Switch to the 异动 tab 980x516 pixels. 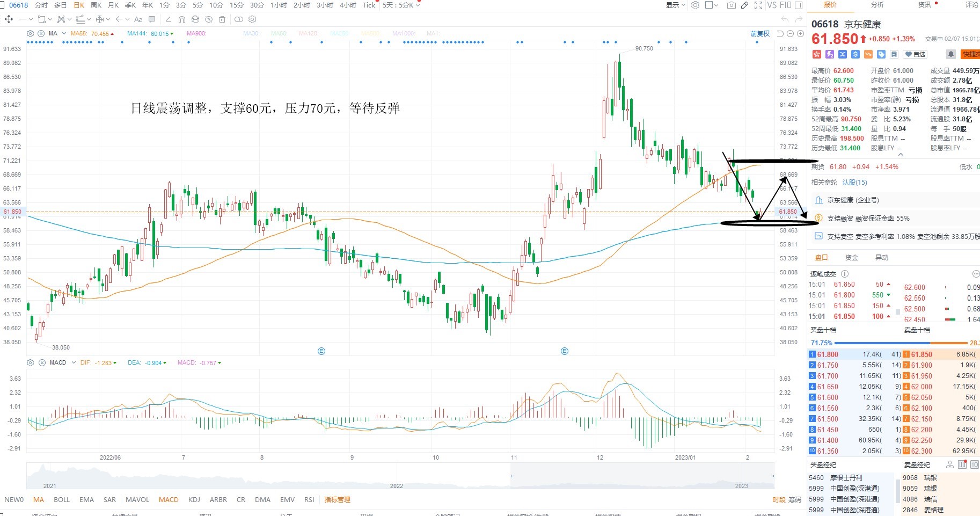tap(881, 258)
